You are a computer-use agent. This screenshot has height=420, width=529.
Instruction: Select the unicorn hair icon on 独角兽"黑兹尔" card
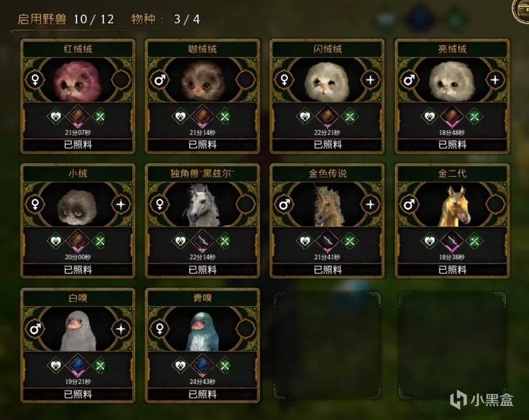click(x=202, y=241)
